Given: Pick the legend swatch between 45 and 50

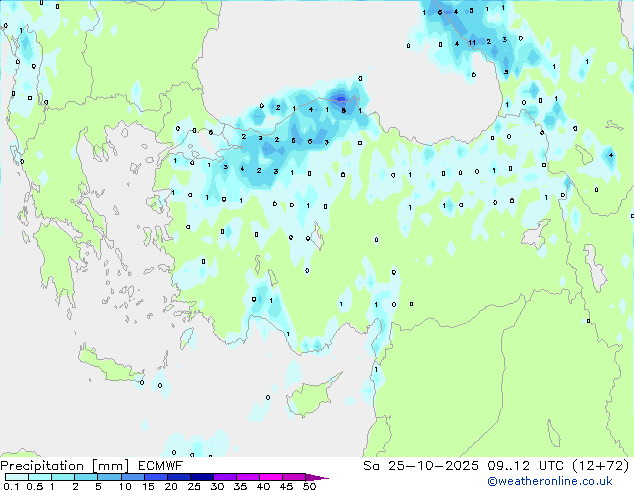Looking at the screenshot, I should 294,477.
